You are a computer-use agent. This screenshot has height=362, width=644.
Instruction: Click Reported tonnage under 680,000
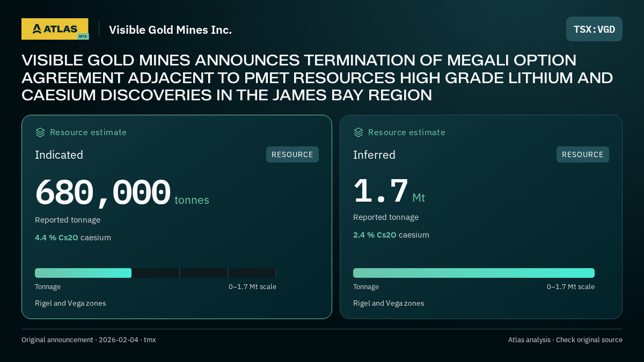coord(68,220)
